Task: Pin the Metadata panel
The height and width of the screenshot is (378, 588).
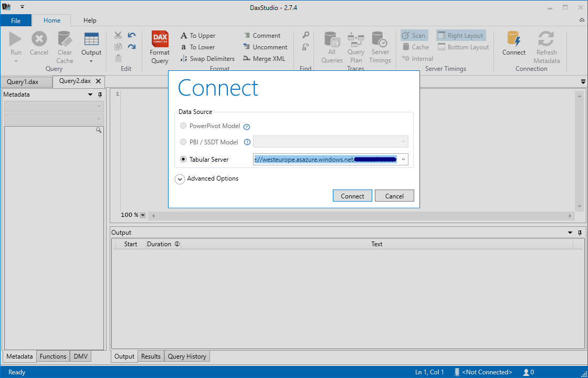Action: [100, 94]
